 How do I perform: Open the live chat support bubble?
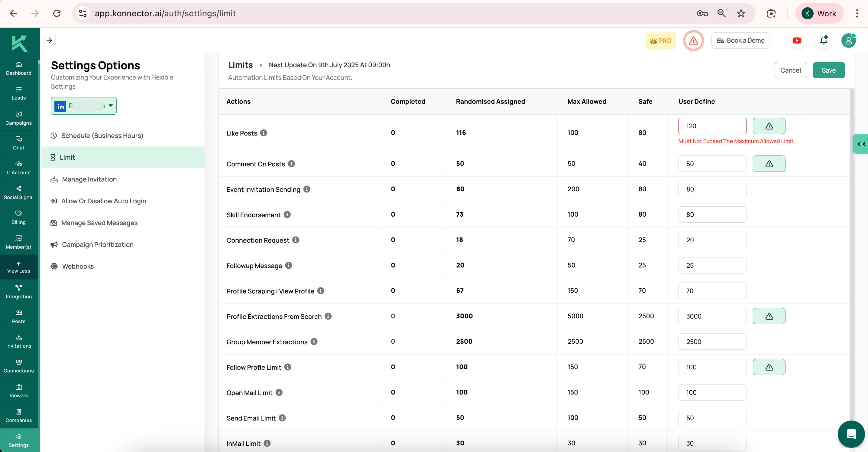point(851,434)
